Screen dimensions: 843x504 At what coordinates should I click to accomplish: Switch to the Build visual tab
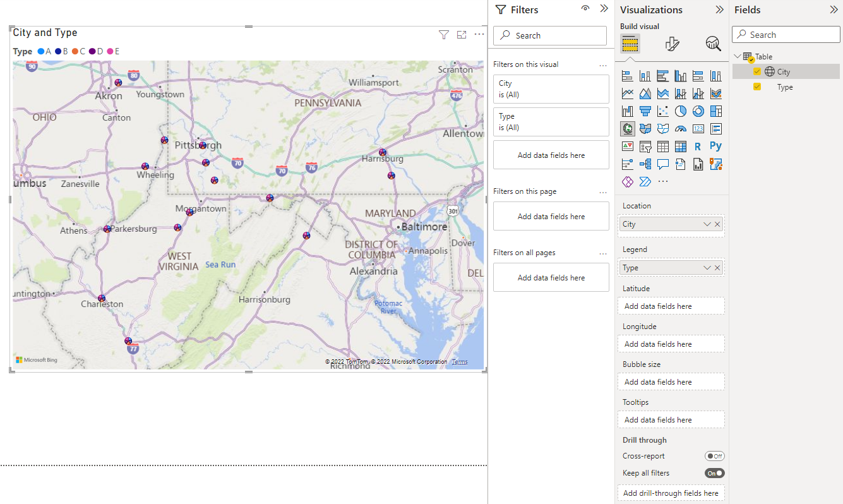630,44
